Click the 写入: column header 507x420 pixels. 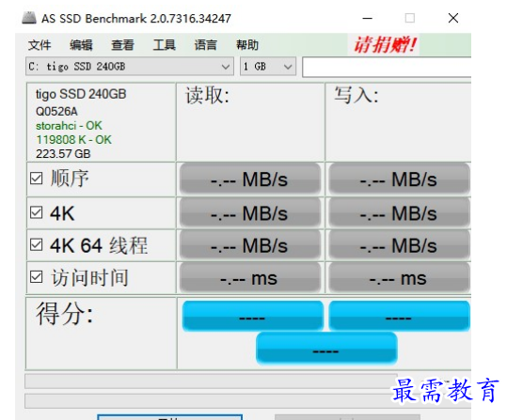click(x=356, y=95)
